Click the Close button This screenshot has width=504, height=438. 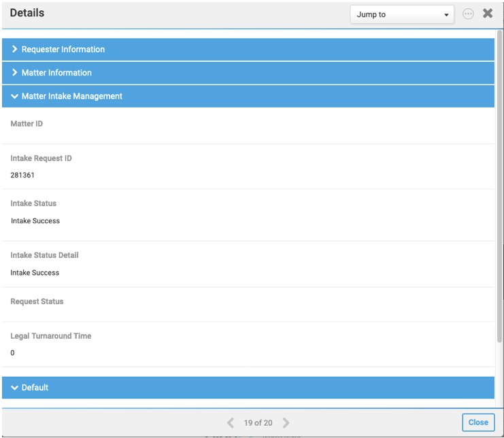click(x=478, y=422)
